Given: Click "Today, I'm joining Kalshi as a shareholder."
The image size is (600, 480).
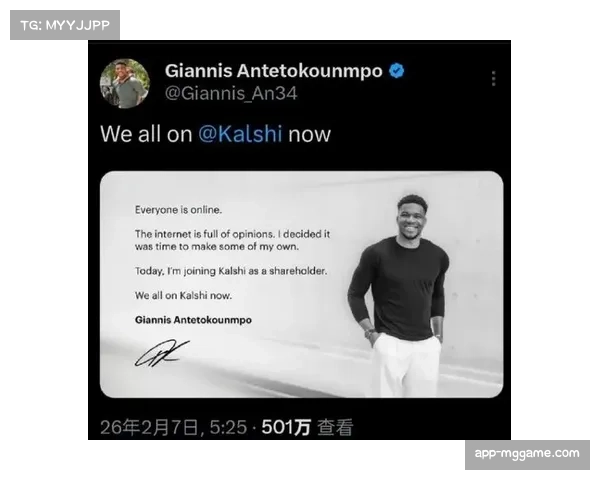Looking at the screenshot, I should click(231, 271).
